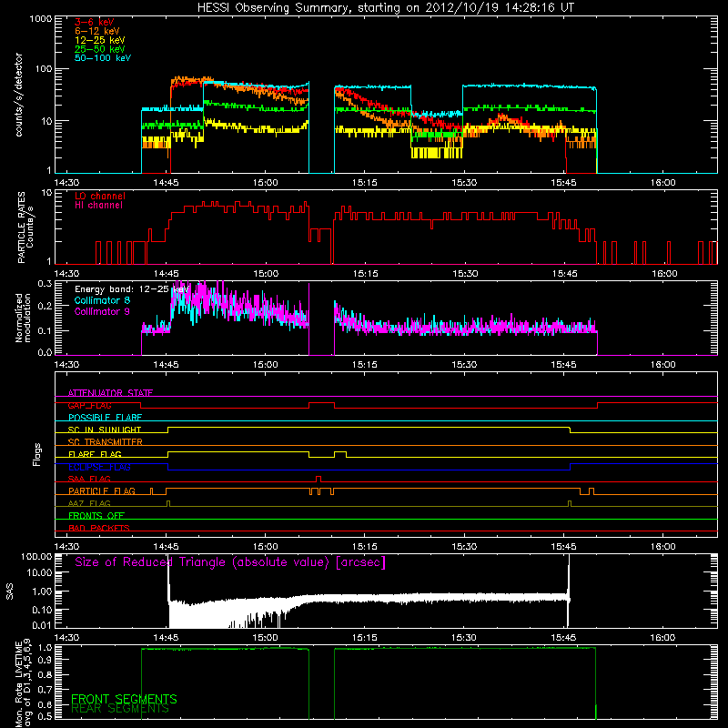Select the blue "ECLIPSE_FLAG" label

tap(99, 467)
